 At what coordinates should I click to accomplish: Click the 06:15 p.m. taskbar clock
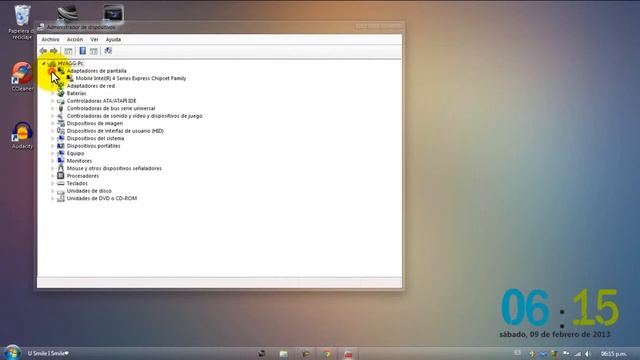613,353
